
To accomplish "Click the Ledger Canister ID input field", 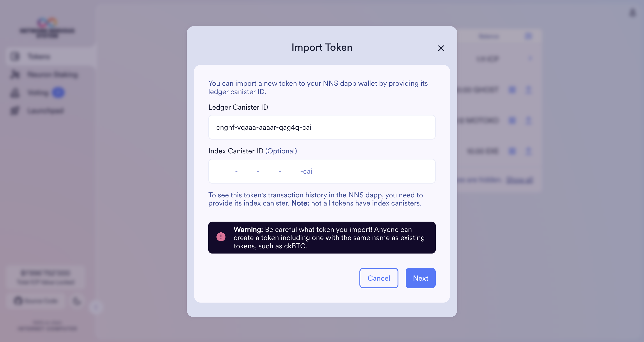I will coord(322,127).
